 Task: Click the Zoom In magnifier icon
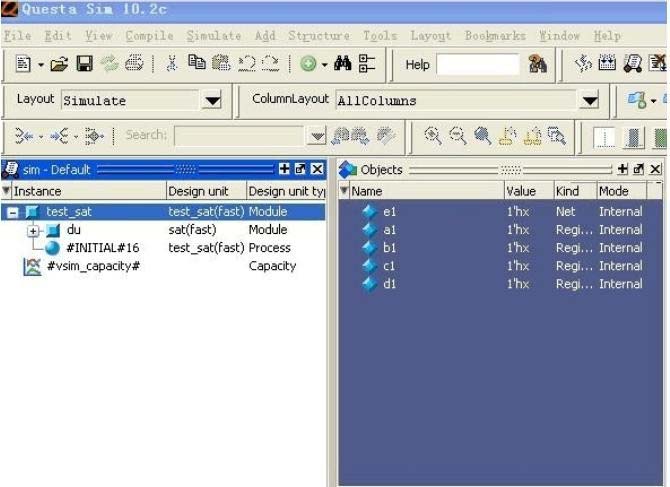point(432,136)
